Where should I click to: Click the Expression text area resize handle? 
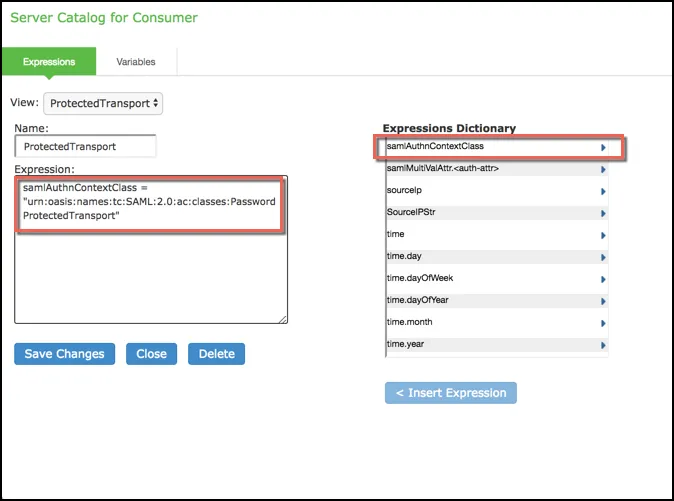click(x=283, y=319)
